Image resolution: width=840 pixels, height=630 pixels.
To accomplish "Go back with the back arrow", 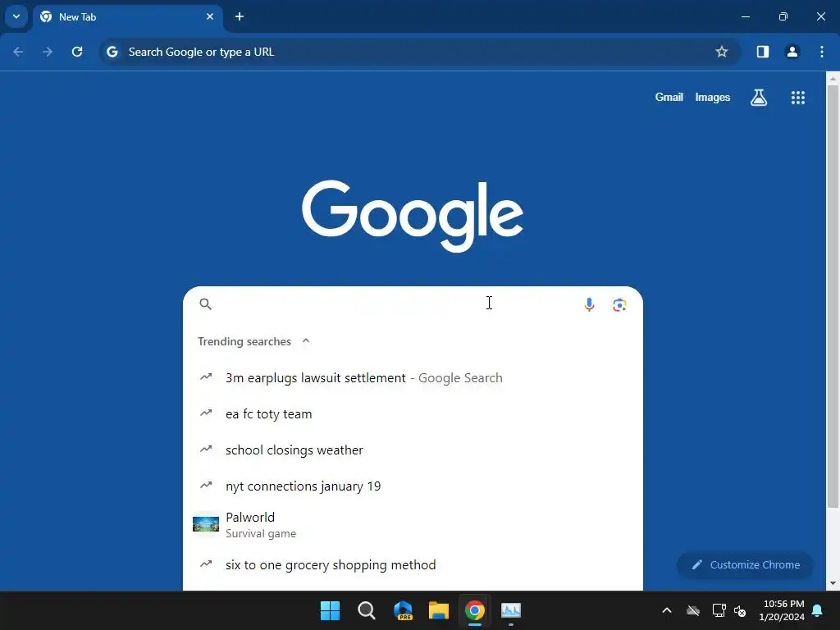I will (18, 52).
